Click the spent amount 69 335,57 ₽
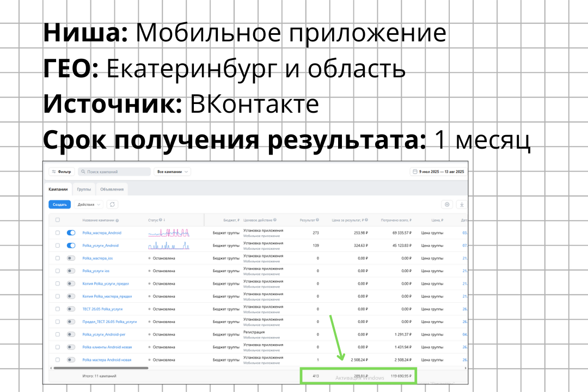This screenshot has height=392, width=588. tap(402, 233)
